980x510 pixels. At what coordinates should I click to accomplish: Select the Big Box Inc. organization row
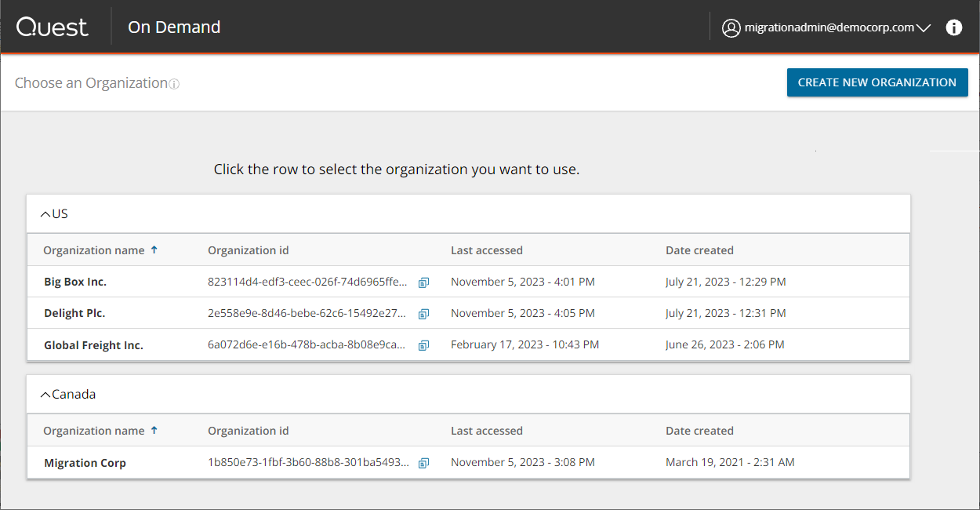tap(75, 282)
